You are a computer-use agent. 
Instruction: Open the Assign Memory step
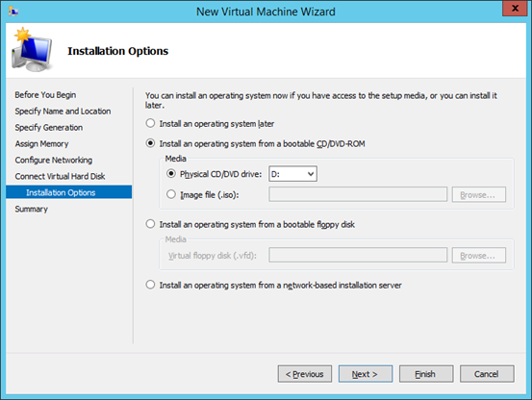(41, 143)
